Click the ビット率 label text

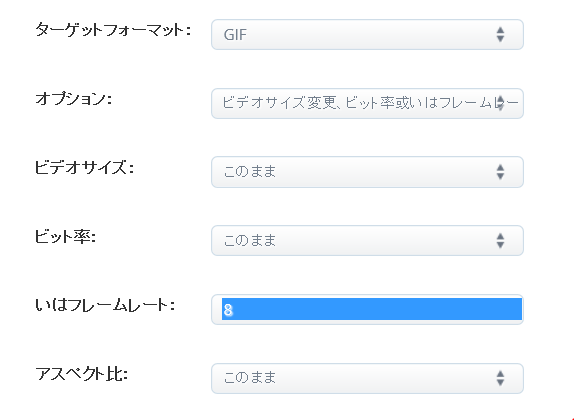[x=65, y=237]
